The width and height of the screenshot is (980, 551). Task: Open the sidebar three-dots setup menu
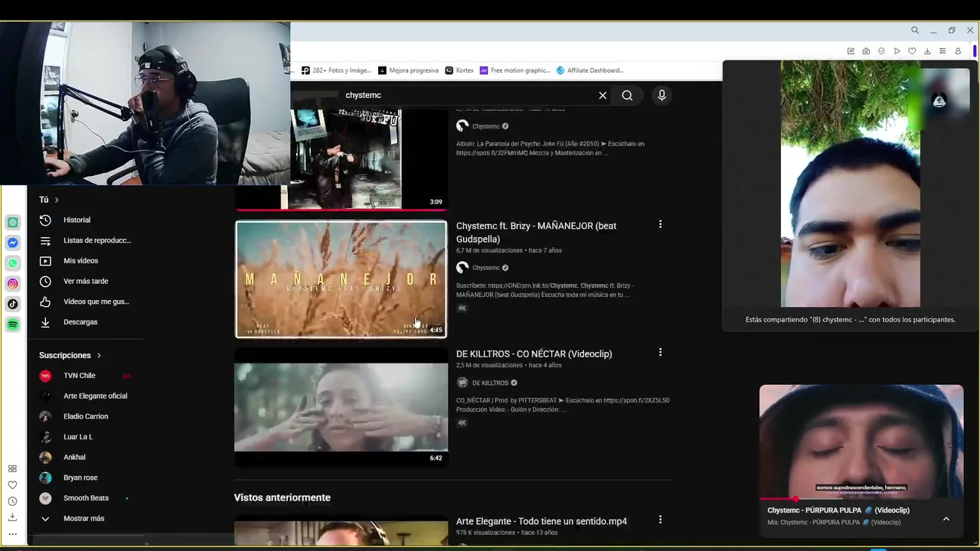(12, 534)
